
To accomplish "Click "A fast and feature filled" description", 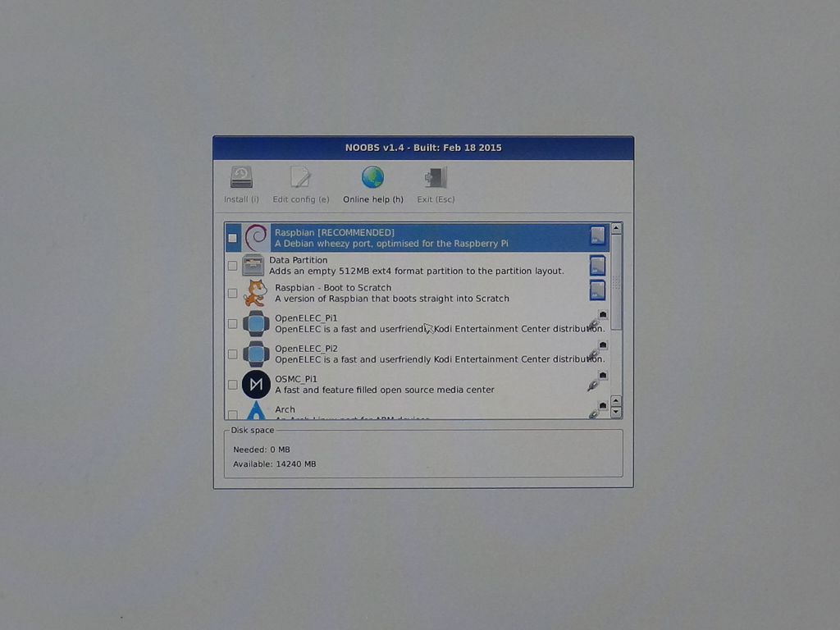I will (x=384, y=390).
